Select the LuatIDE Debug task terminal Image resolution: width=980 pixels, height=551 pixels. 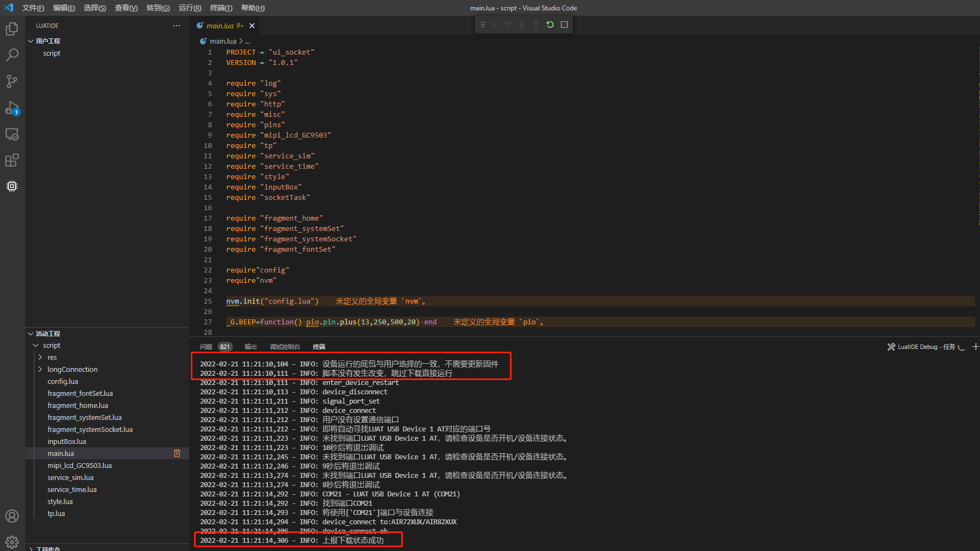point(926,347)
